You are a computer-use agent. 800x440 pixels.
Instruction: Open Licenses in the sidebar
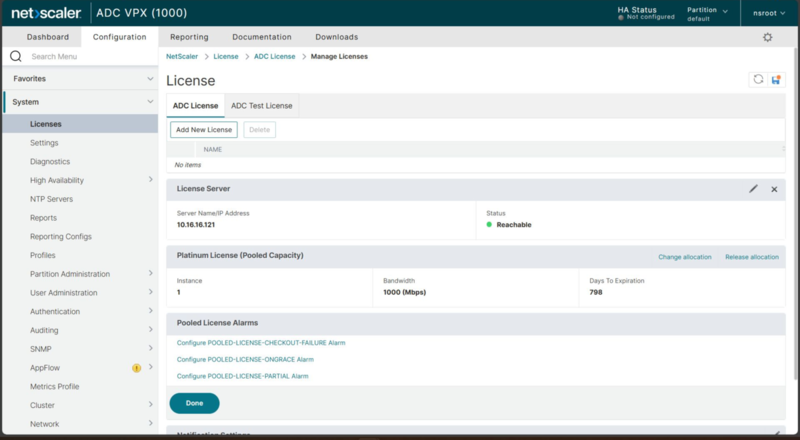coord(80,124)
